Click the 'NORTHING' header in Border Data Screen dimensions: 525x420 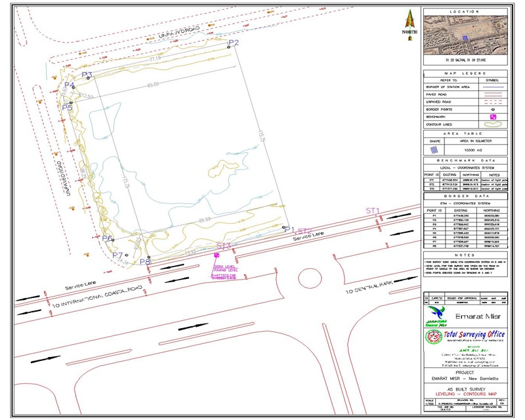tap(492, 211)
